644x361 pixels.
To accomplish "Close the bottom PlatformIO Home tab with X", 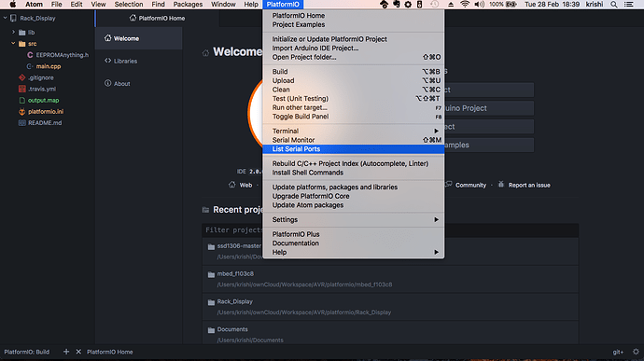I will coord(78,352).
